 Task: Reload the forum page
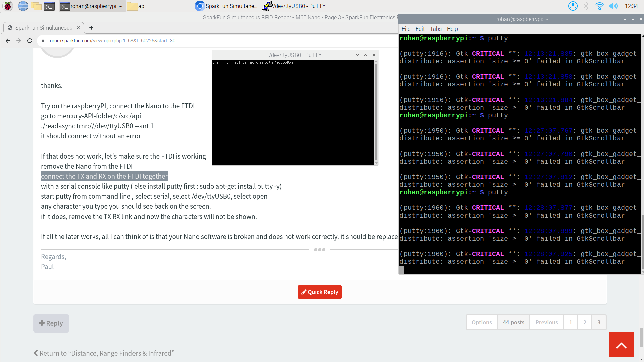click(x=30, y=41)
